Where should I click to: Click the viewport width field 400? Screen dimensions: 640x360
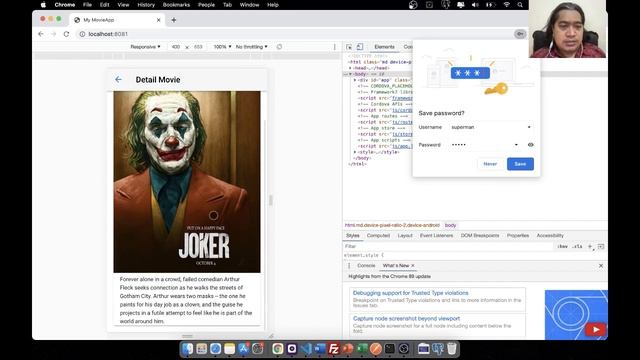(176, 47)
